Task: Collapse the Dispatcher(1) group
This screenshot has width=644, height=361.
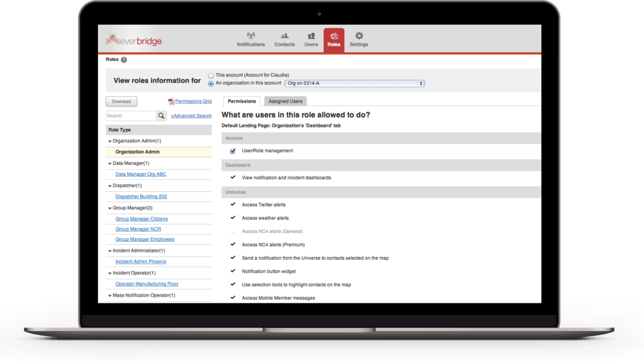Action: pos(109,186)
